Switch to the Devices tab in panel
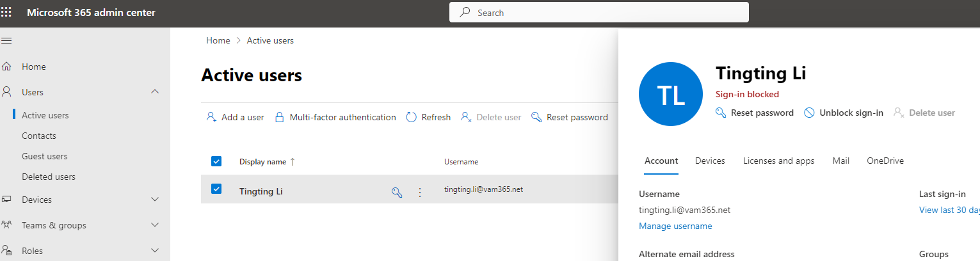 (710, 161)
